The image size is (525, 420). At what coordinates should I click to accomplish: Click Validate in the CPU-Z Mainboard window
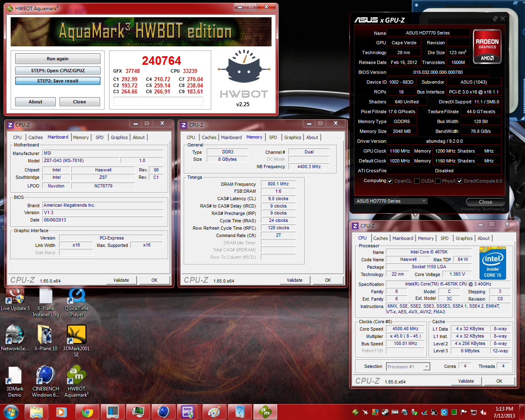pos(121,280)
